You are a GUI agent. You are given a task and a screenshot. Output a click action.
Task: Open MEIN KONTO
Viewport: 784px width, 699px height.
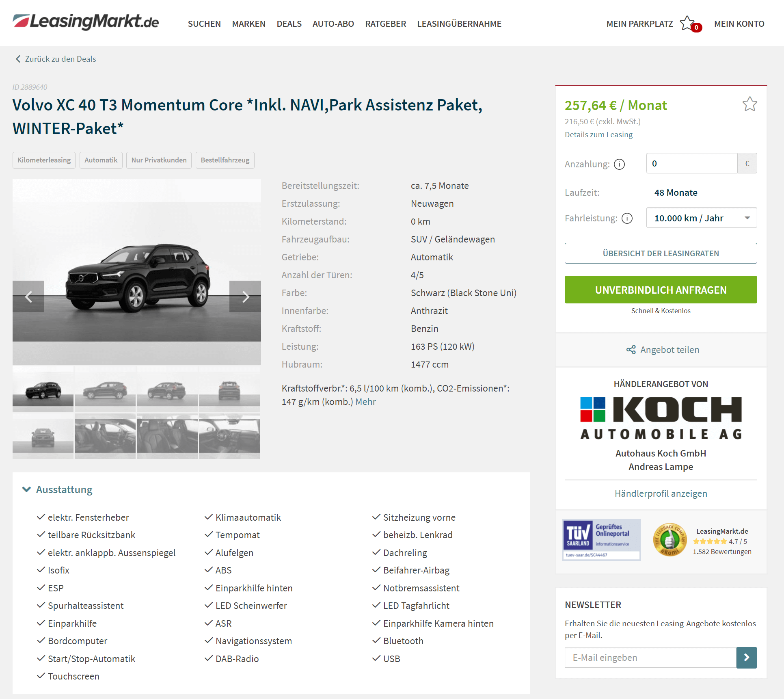(x=739, y=24)
